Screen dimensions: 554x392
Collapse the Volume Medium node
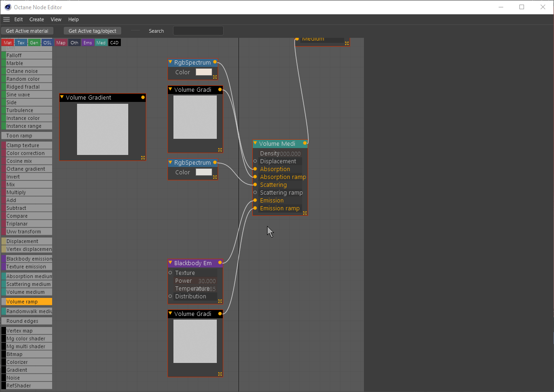(255, 143)
